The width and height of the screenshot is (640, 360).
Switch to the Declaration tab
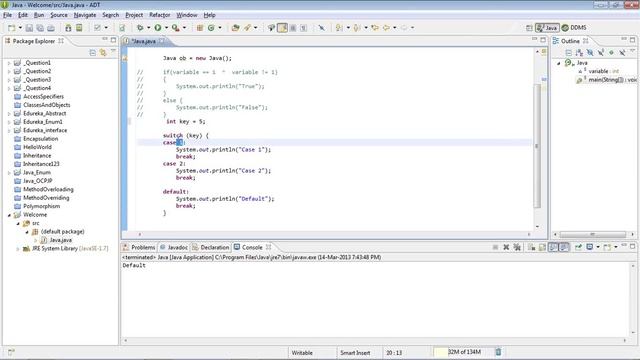pos(211,247)
